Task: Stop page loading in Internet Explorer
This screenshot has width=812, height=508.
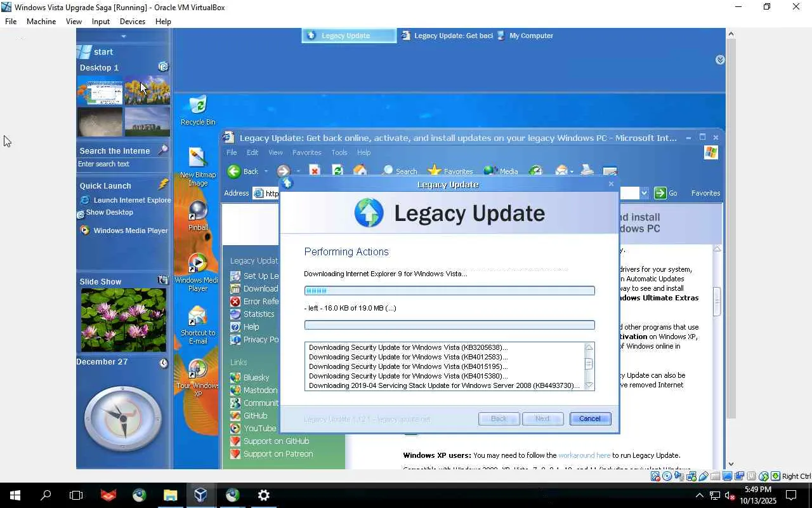Action: pyautogui.click(x=315, y=171)
